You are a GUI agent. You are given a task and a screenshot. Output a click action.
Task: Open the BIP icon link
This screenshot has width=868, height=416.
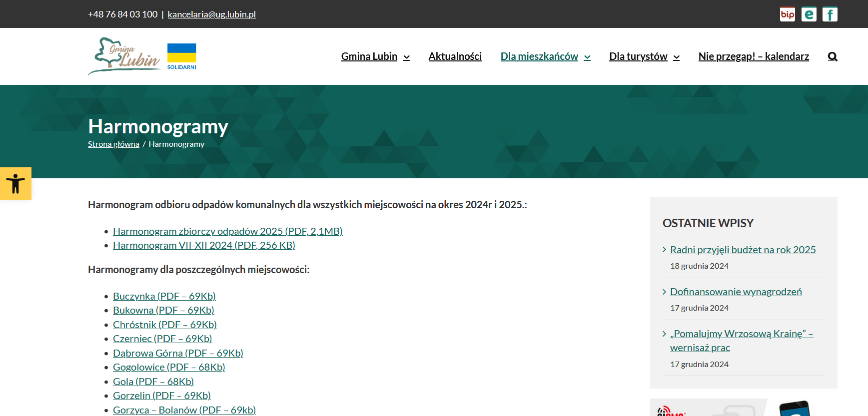pos(787,14)
